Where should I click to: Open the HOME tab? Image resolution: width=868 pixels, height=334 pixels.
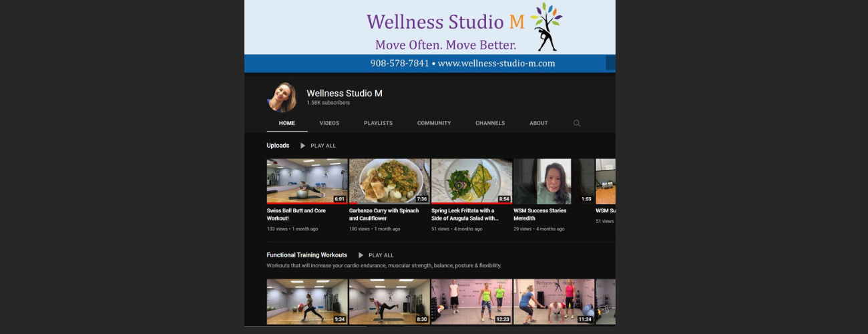tap(287, 123)
